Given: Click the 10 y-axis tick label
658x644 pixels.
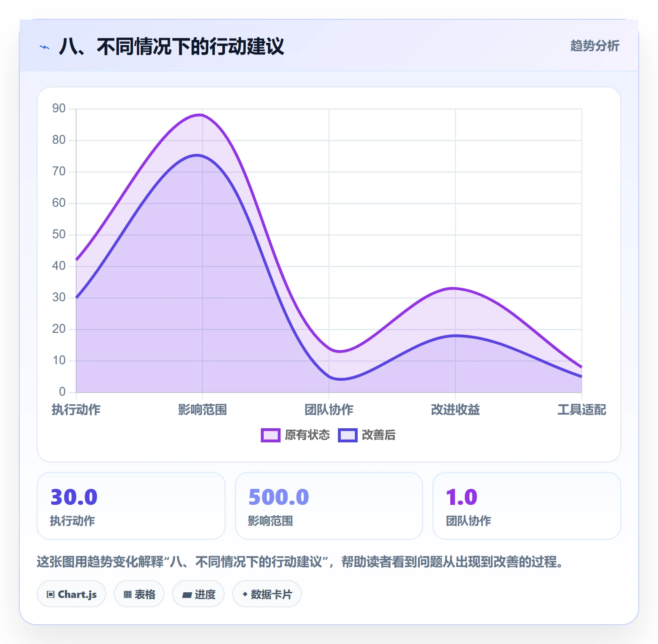Looking at the screenshot, I should [x=59, y=361].
